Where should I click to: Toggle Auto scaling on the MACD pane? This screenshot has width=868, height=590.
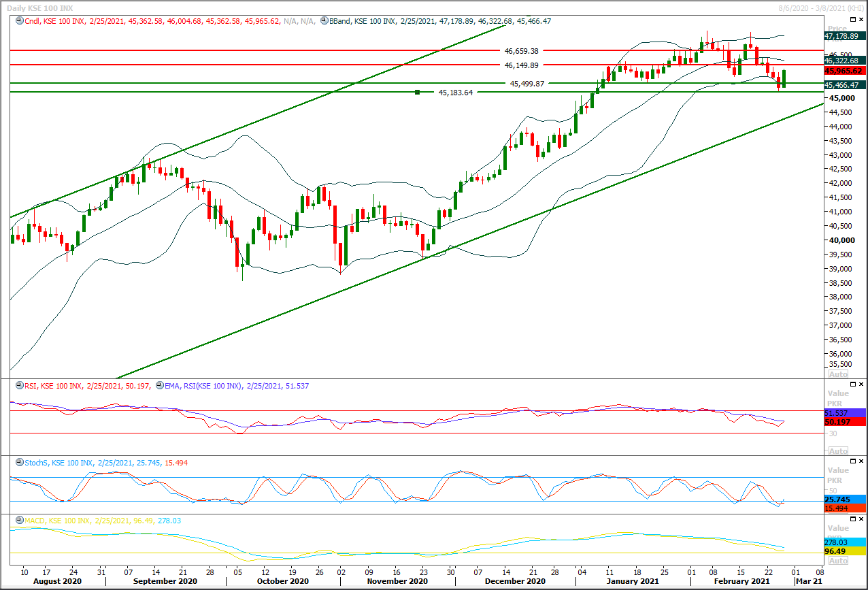point(838,561)
